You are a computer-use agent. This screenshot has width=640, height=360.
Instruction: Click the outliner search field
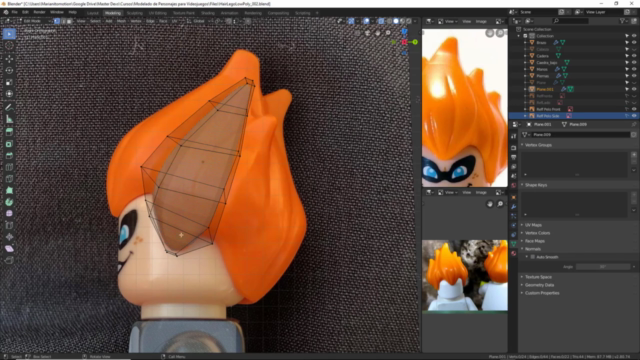[x=571, y=21]
